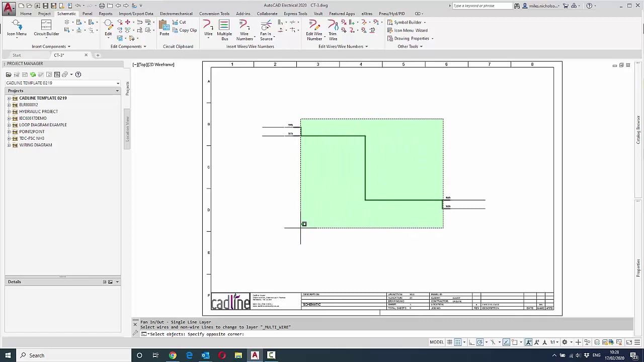This screenshot has width=644, height=362.
Task: Expand the Edit Wires/Wire Numbers panel
Action: [x=343, y=46]
